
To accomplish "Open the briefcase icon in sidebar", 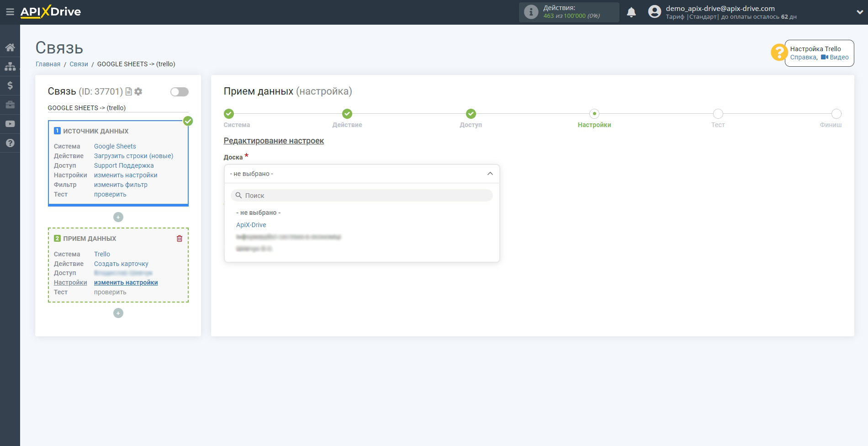I will (x=10, y=105).
